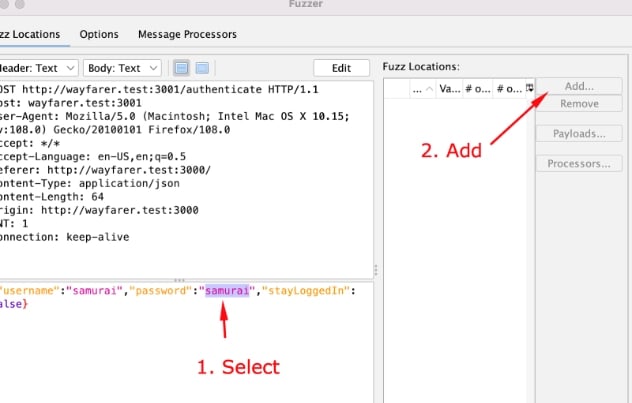This screenshot has width=632, height=403.
Task: Click the username value samurai
Action: [94, 291]
